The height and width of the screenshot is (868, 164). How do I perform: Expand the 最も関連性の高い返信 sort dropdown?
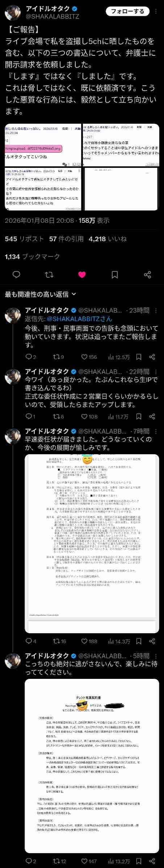[x=41, y=294]
